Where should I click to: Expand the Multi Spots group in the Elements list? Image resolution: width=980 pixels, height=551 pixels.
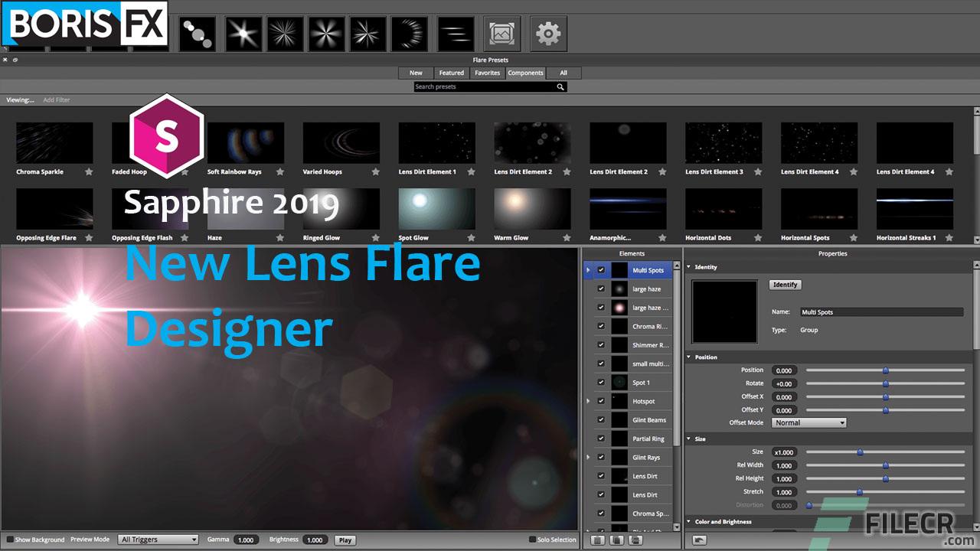click(588, 270)
